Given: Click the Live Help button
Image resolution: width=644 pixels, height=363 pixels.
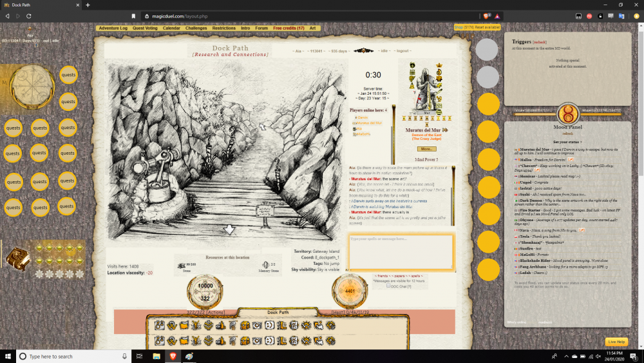Looking at the screenshot, I should pos(616,342).
